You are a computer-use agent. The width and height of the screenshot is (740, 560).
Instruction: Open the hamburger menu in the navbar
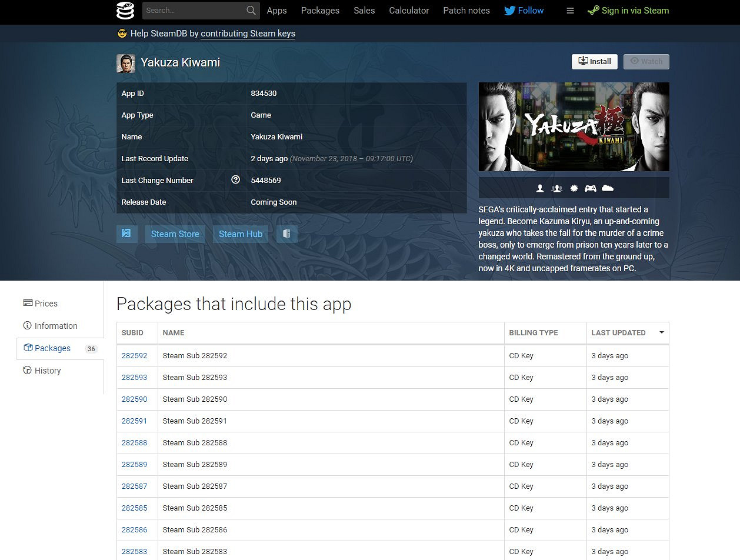coord(569,10)
